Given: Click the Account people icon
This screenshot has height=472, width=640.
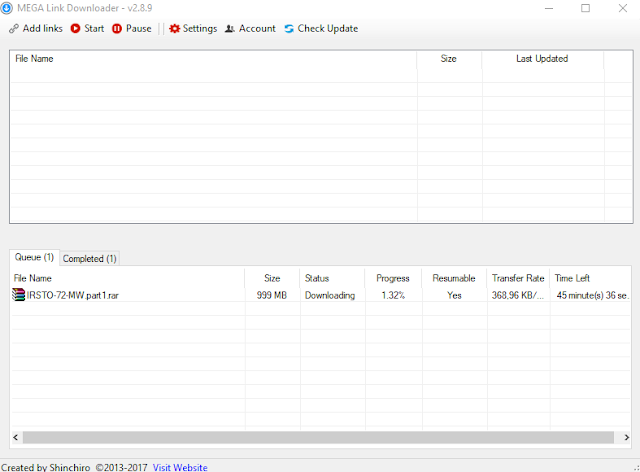Looking at the screenshot, I should pos(230,29).
